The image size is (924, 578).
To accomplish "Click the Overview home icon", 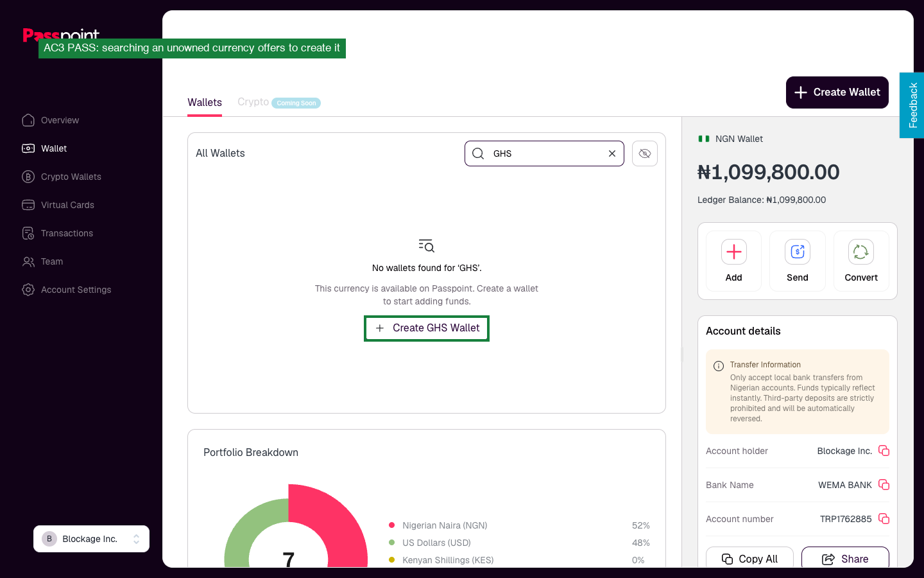I will [28, 120].
